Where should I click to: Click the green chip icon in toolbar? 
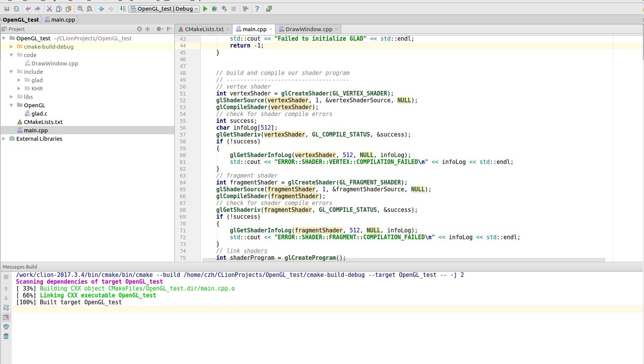coord(269,9)
